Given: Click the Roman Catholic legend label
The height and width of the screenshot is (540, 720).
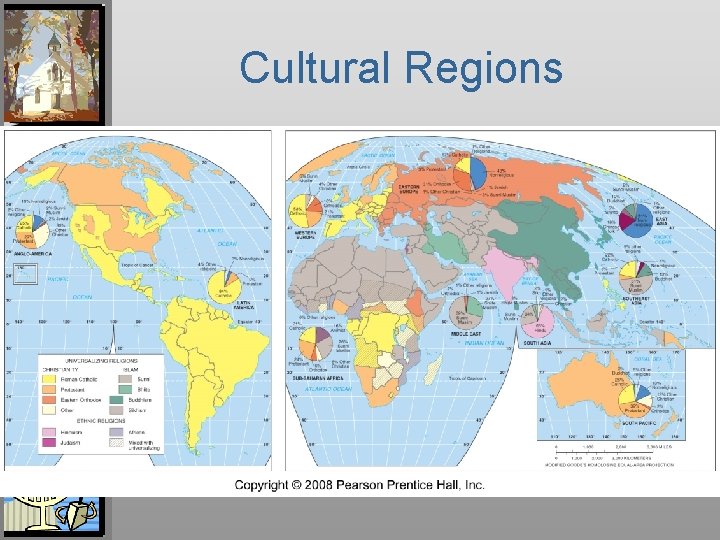Looking at the screenshot, I should pyautogui.click(x=79, y=379).
